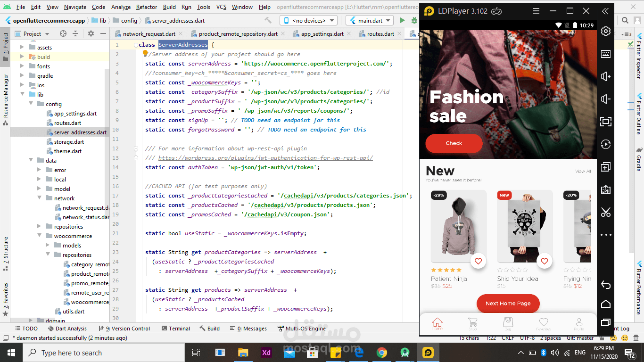Run main.dart with green play icon

click(x=402, y=20)
